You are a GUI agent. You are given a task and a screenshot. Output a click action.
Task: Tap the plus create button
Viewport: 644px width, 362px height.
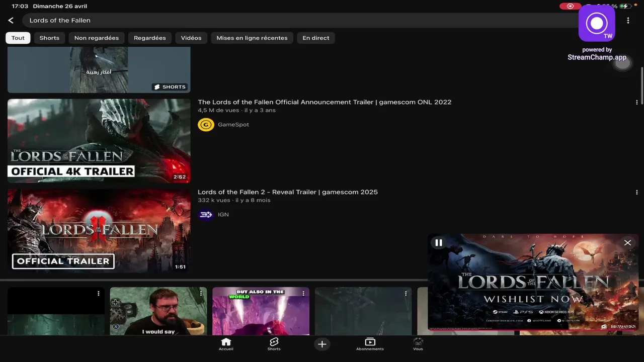click(322, 344)
